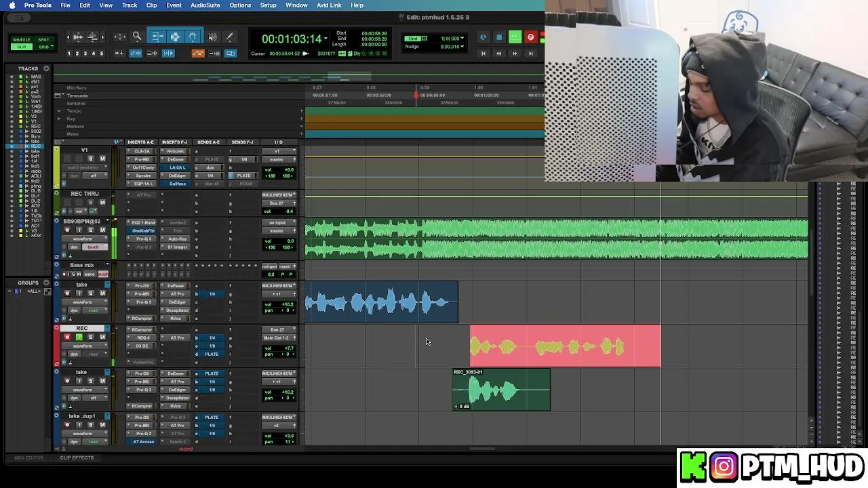Switch to Clip Effects tab
The image size is (868, 488).
[x=77, y=458]
